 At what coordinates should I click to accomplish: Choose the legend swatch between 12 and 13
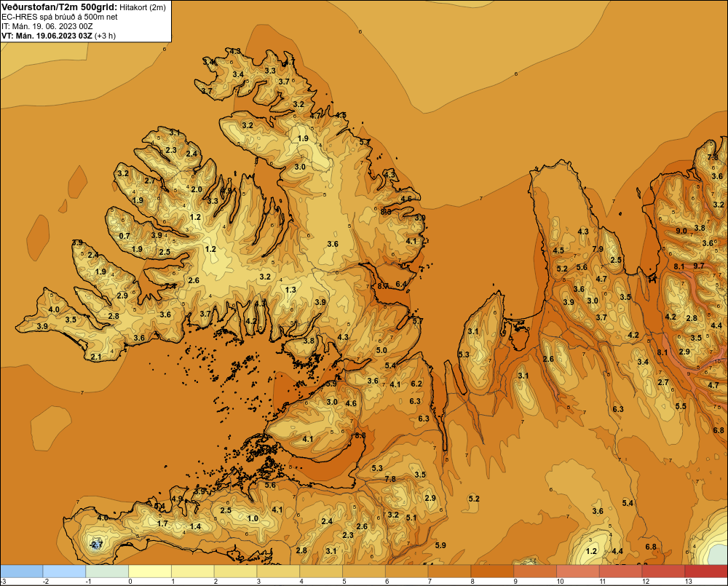[663, 571]
